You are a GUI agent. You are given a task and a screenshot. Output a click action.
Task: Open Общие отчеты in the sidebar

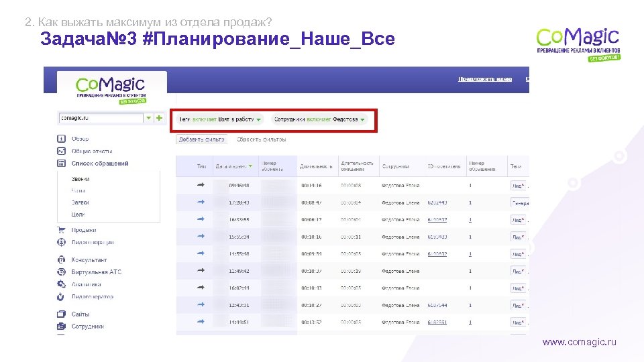tap(92, 151)
